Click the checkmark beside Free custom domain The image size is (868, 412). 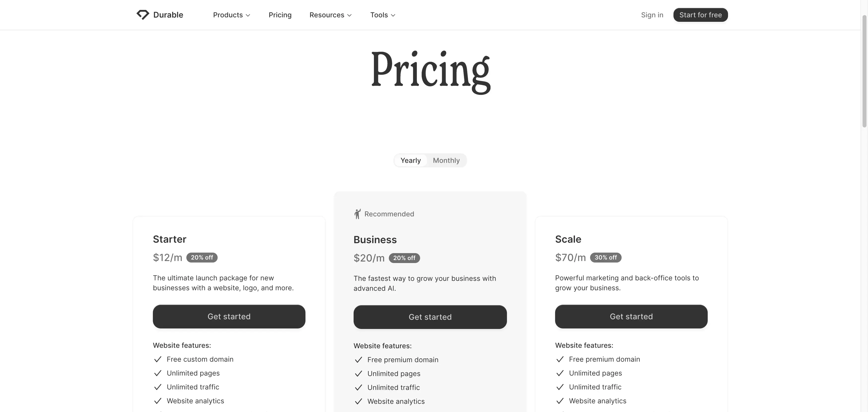158,359
